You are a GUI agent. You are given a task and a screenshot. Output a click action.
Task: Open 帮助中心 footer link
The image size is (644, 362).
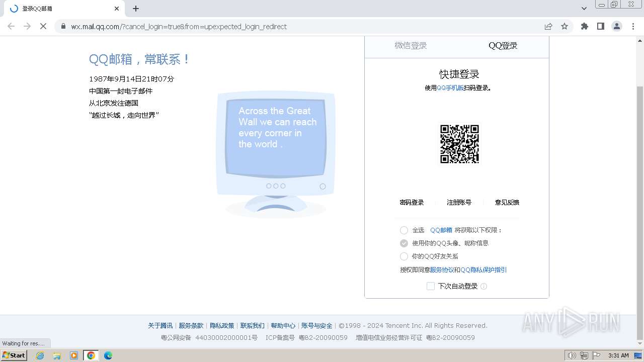(283, 325)
